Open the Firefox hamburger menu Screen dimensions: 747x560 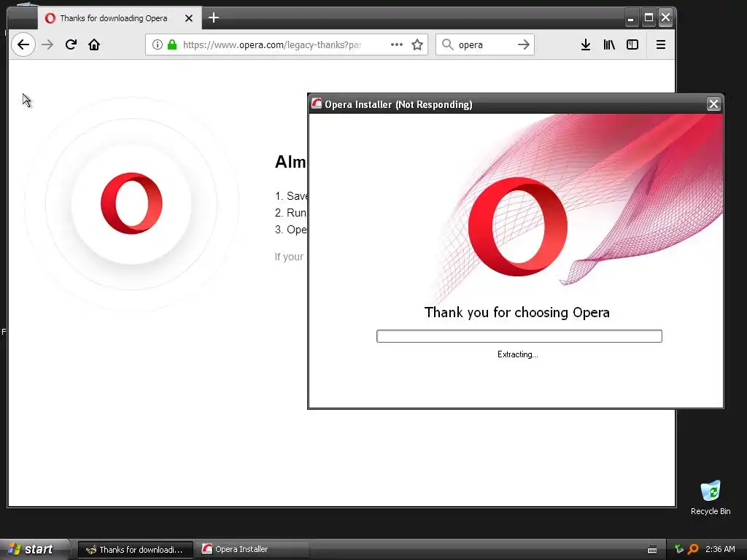point(661,44)
